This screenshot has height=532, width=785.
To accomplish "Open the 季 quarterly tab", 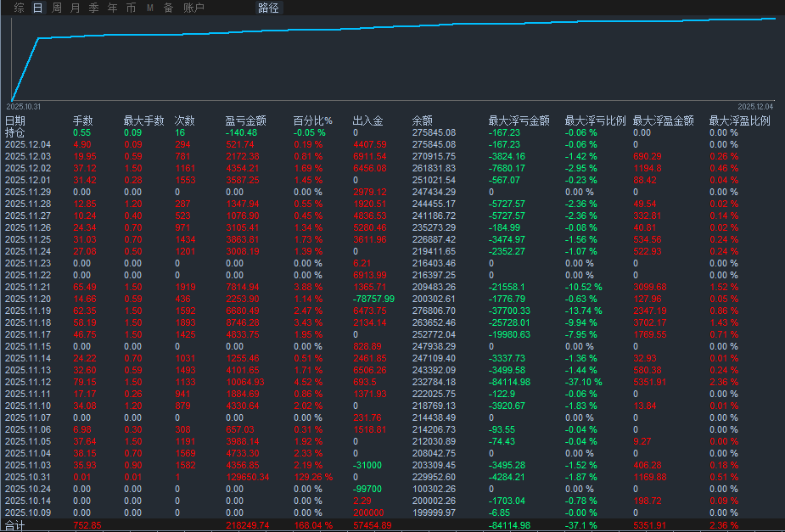I will tap(93, 8).
